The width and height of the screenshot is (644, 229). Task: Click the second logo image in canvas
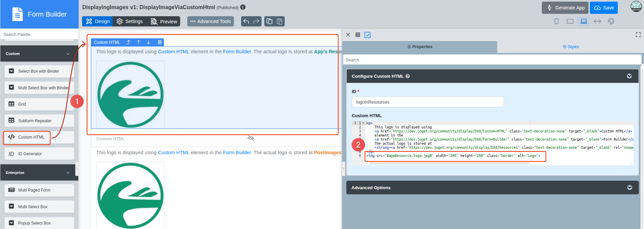tap(130, 195)
